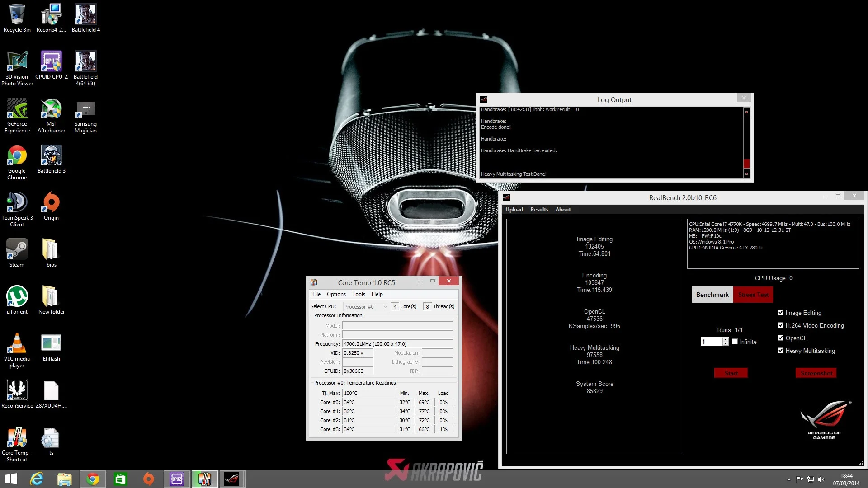Click the CPU-Z taskbar button

coord(177,479)
